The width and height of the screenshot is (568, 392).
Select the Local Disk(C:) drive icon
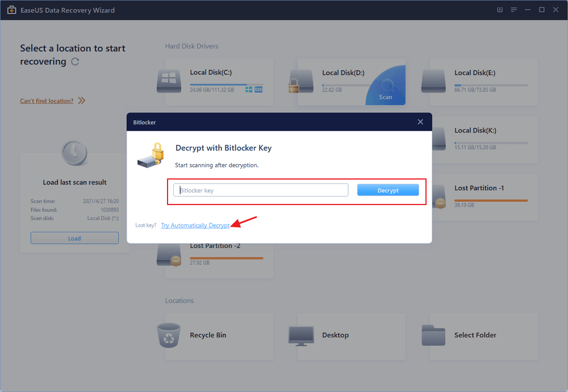click(169, 81)
